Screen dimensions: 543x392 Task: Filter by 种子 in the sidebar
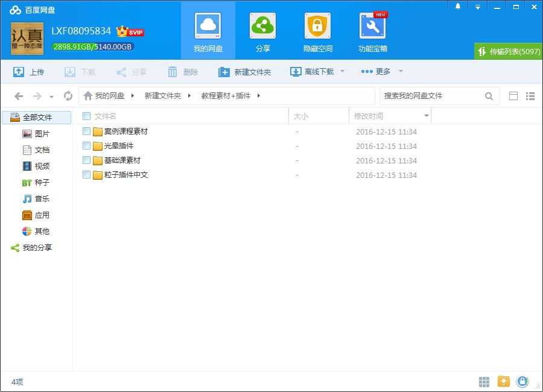[x=36, y=183]
